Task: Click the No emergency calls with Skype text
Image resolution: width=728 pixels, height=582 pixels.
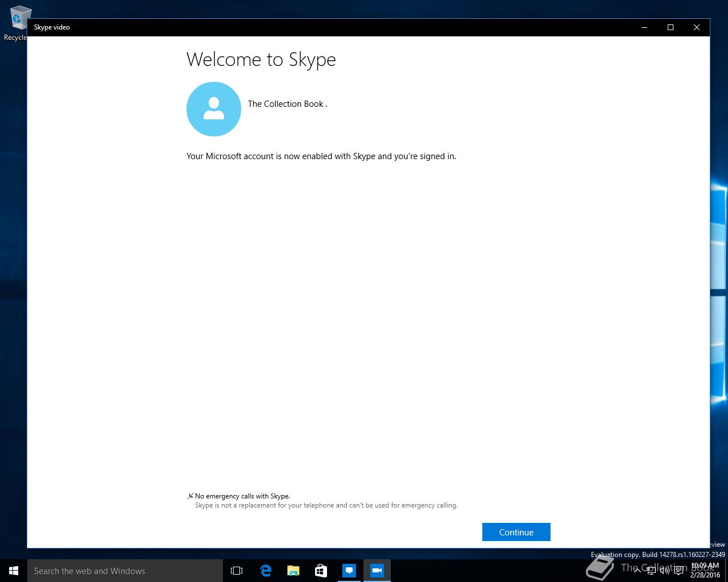Action: 242,496
